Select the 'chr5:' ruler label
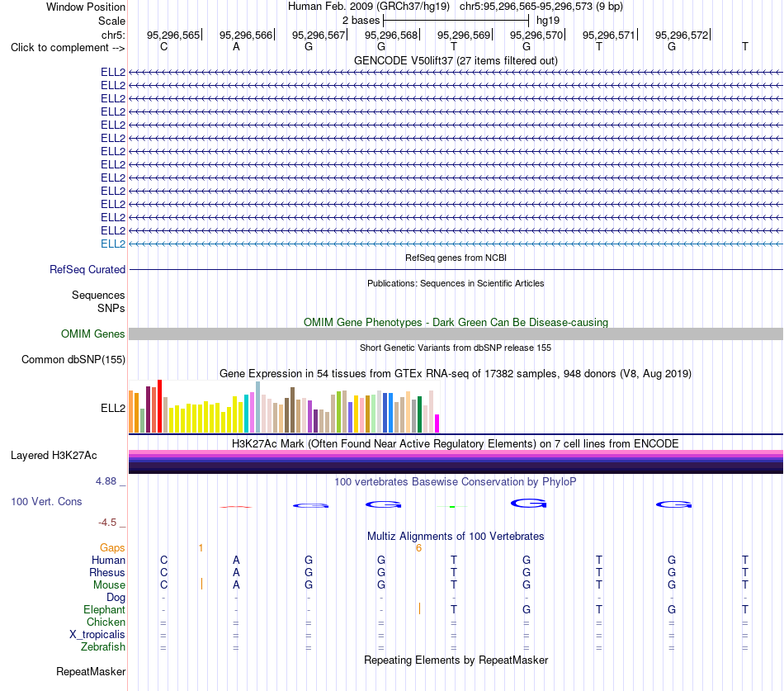 [x=113, y=35]
